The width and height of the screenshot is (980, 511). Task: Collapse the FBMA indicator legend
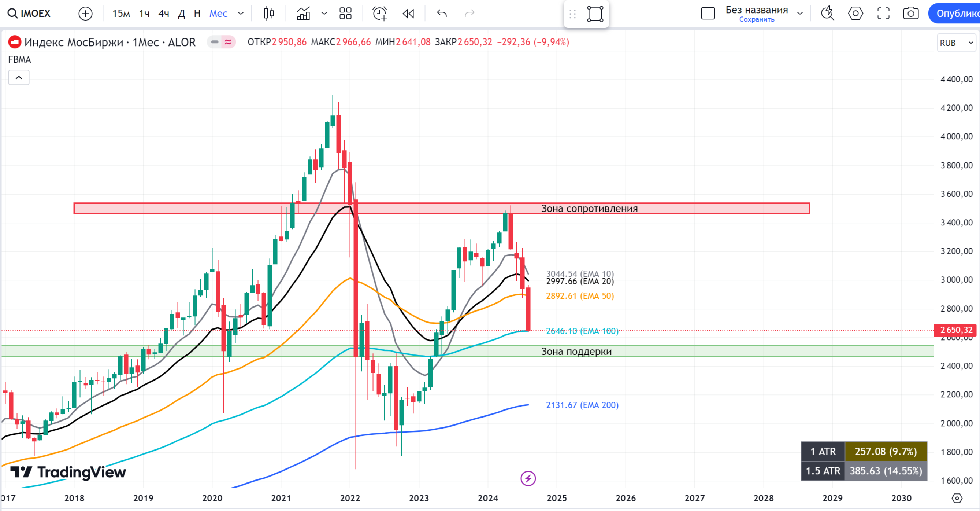coord(19,78)
